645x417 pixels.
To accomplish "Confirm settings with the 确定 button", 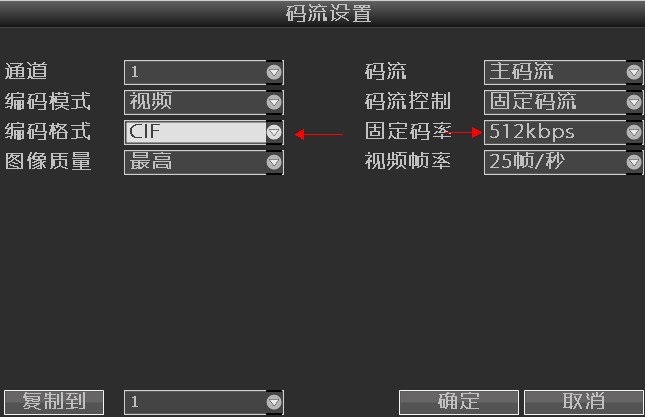I will [459, 402].
